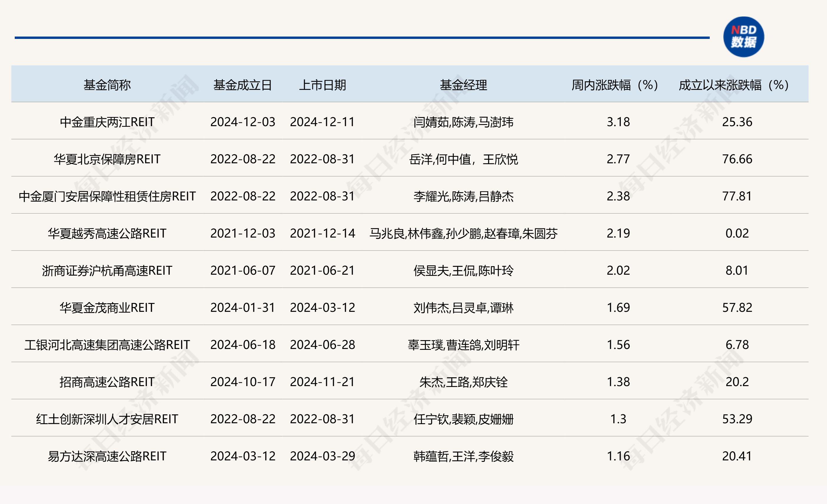
Task: Click the 浙商证券沪杭甬高速REIT cell
Action: [107, 271]
